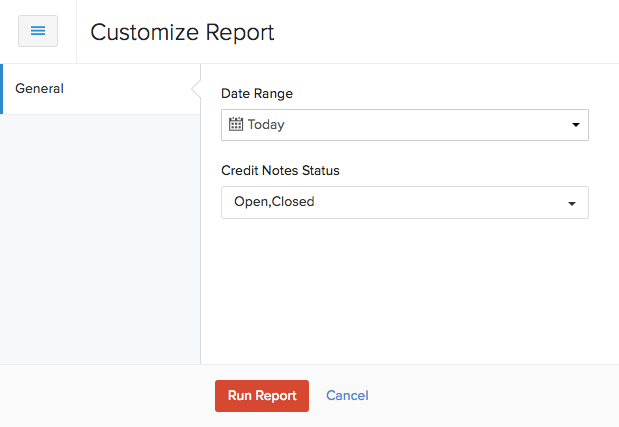Click the calendar icon in Date Range
This screenshot has width=619, height=427.
236,125
